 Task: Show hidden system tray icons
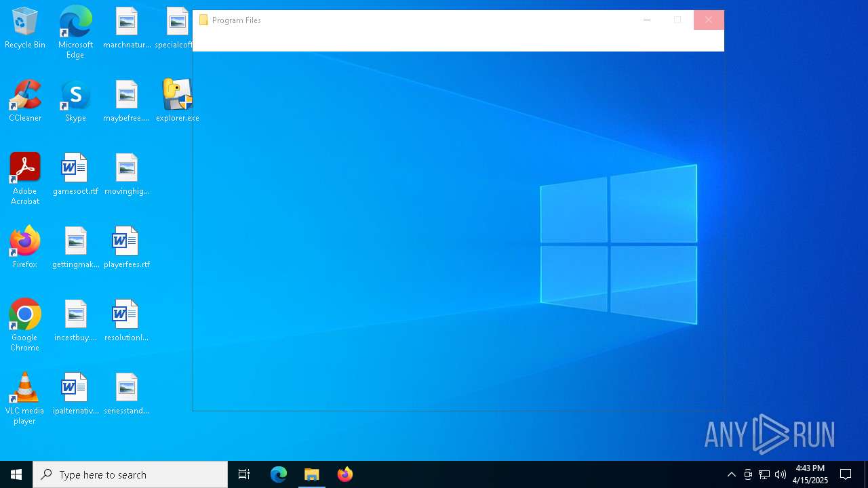coord(732,474)
